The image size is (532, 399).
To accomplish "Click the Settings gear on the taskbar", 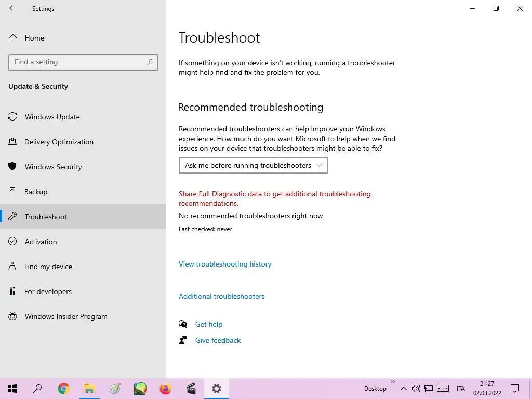I will point(217,389).
